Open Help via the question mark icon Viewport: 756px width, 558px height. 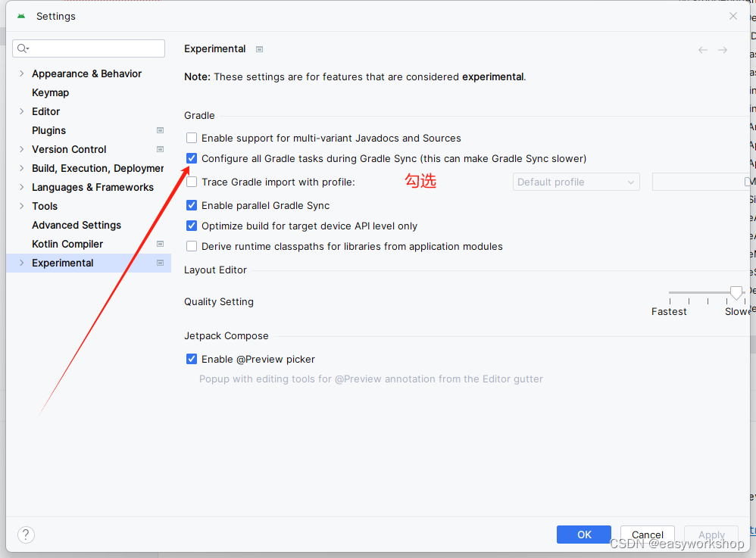(25, 535)
